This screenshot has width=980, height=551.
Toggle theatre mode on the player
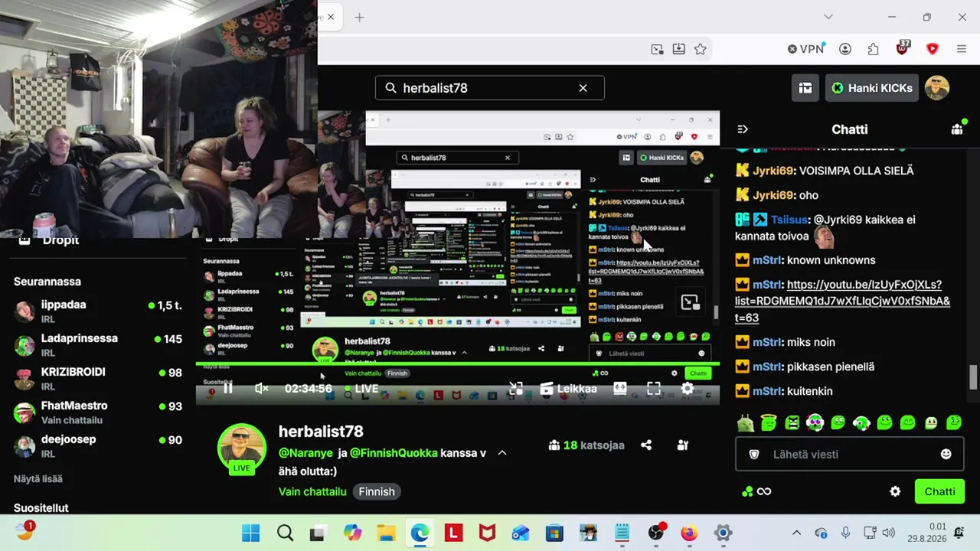click(620, 389)
